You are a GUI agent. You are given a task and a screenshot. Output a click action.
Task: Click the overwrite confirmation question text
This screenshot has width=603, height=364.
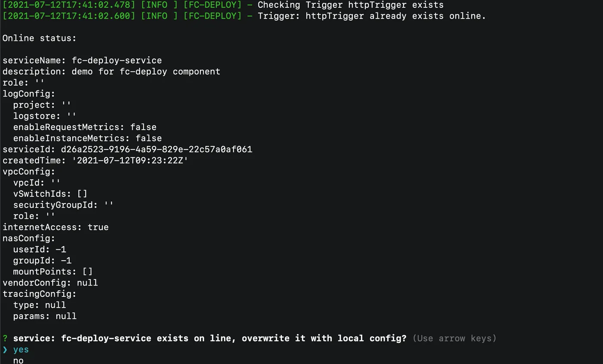(210, 338)
